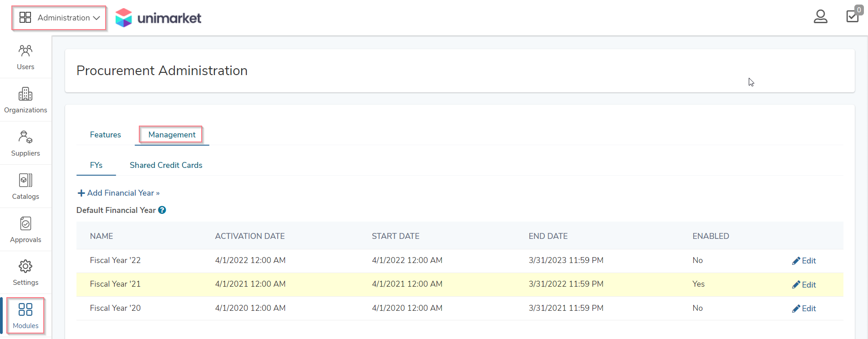Click activation date 4/1/2020 12:00 AM
Screen dimensions: 868x339
pos(250,308)
